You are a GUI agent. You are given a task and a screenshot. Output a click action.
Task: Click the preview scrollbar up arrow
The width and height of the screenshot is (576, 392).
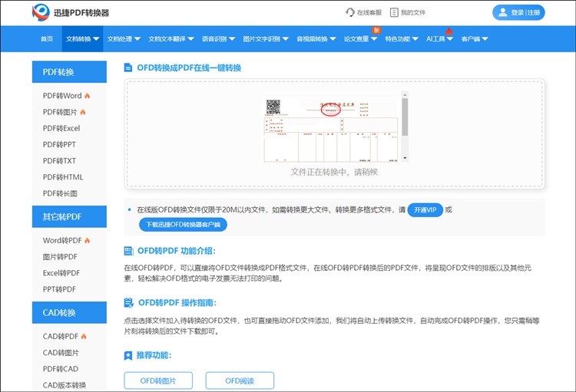tap(405, 94)
